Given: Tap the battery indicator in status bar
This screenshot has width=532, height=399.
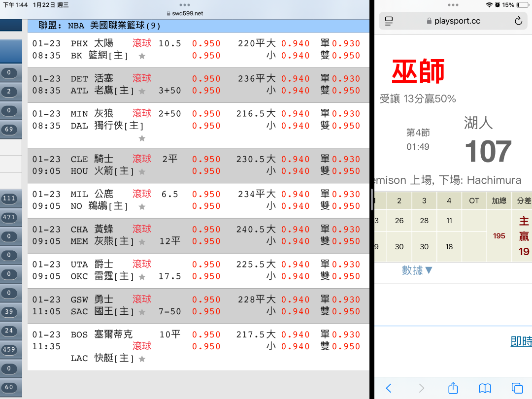Looking at the screenshot, I should tap(523, 5).
